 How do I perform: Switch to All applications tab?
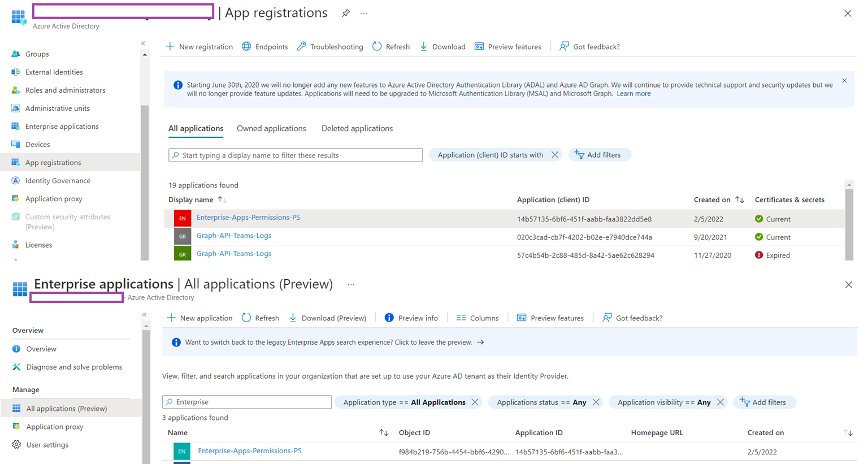point(196,128)
